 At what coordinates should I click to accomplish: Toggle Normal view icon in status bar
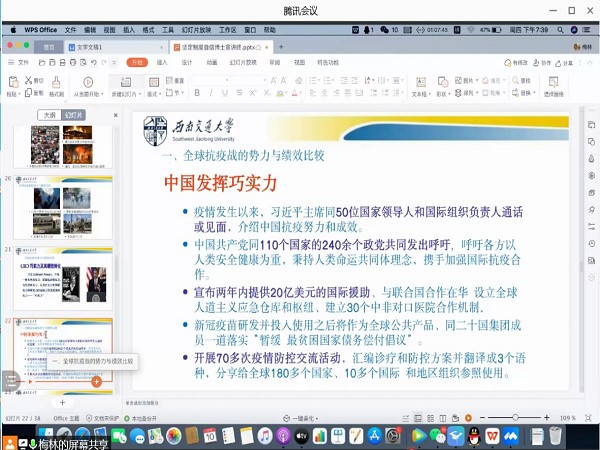click(418, 418)
